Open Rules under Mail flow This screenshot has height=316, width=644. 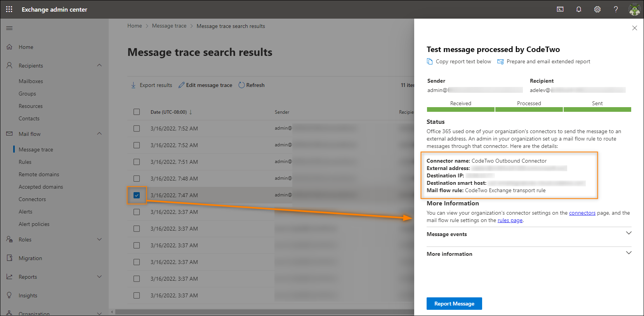[25, 162]
